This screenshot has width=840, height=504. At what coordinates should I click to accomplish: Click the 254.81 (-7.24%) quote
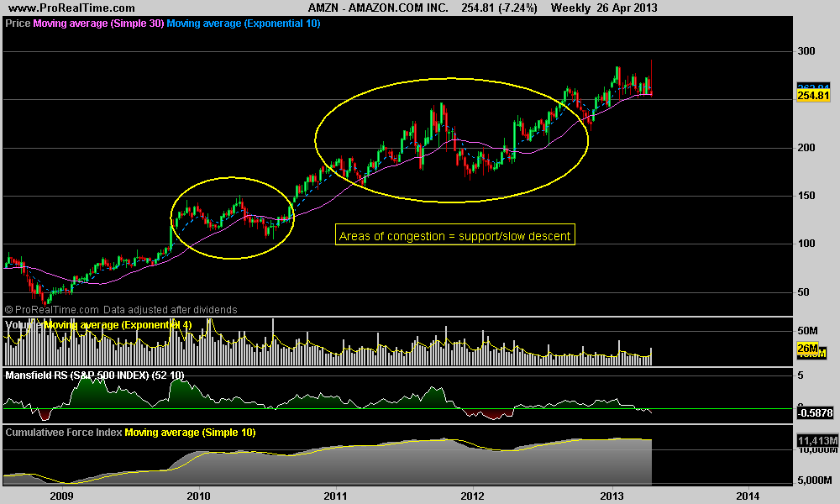499,8
